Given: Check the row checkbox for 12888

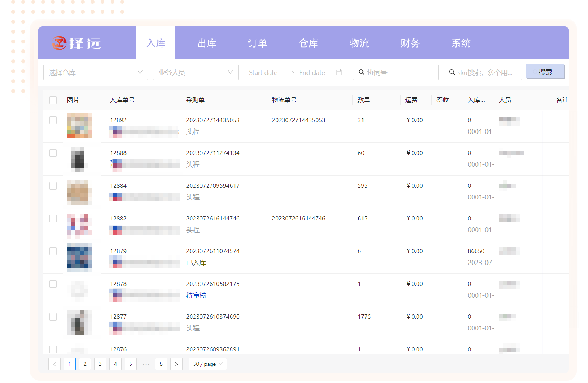Looking at the screenshot, I should click(x=53, y=153).
